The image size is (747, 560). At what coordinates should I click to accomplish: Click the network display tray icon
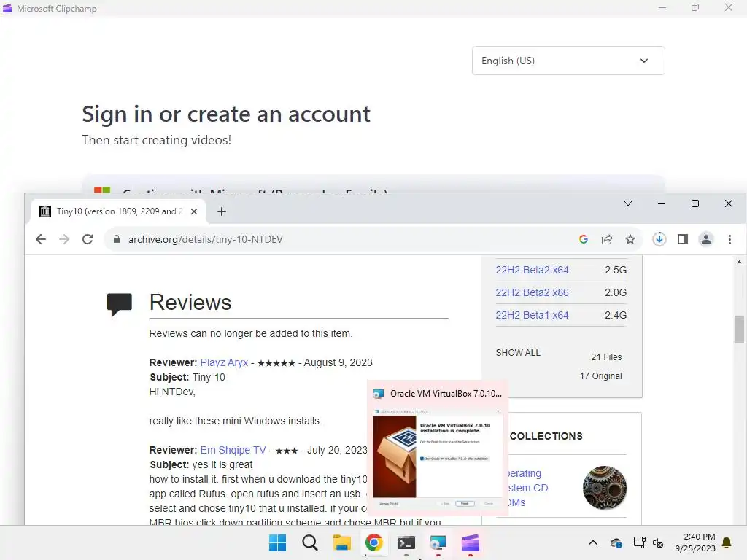coord(639,542)
